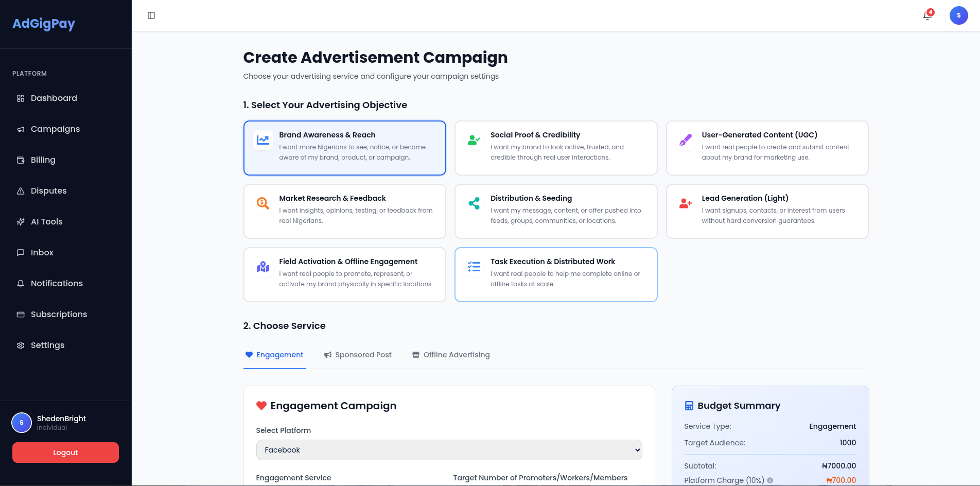Image resolution: width=980 pixels, height=486 pixels.
Task: Open AI Tools in sidebar
Action: pos(66,222)
